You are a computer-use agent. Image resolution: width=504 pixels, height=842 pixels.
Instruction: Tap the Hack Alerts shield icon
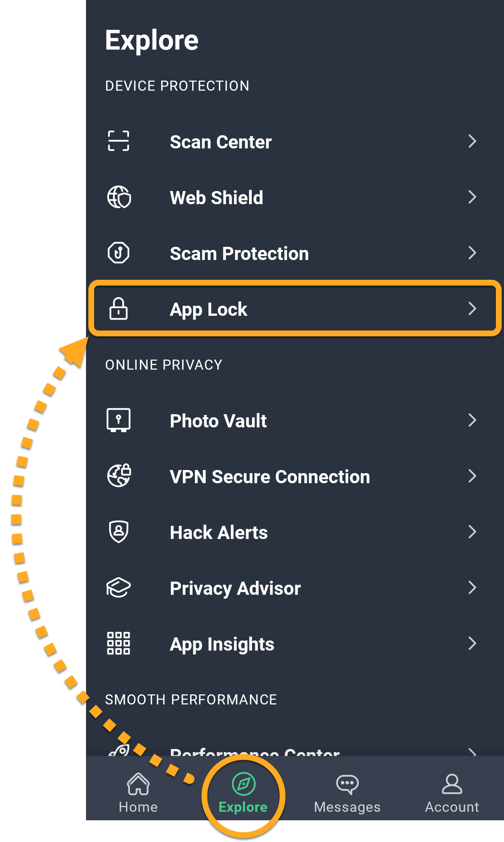[119, 532]
